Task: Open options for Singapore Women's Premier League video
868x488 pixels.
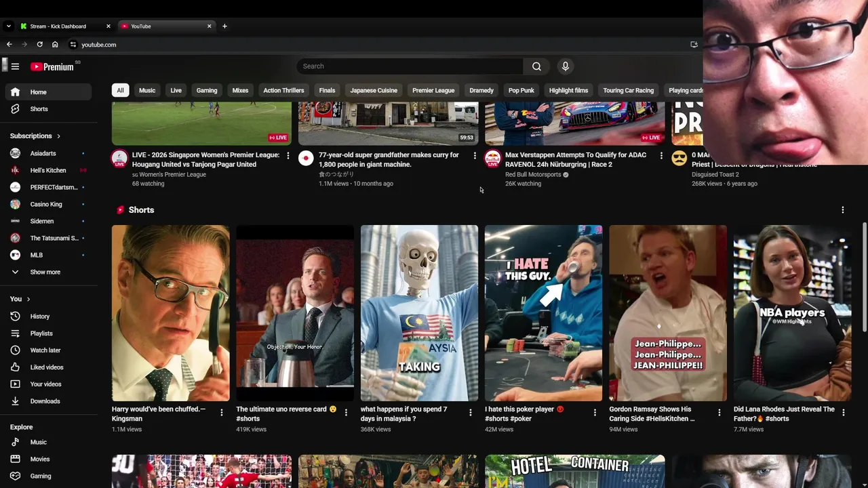Action: click(x=288, y=156)
